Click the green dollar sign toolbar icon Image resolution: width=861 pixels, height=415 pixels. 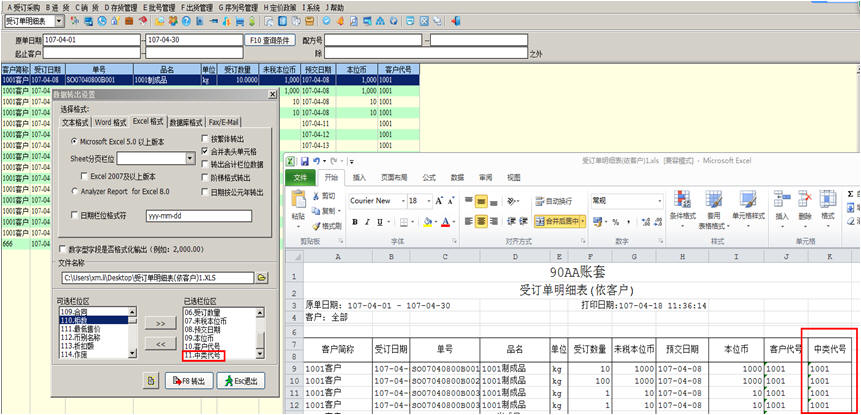252,22
